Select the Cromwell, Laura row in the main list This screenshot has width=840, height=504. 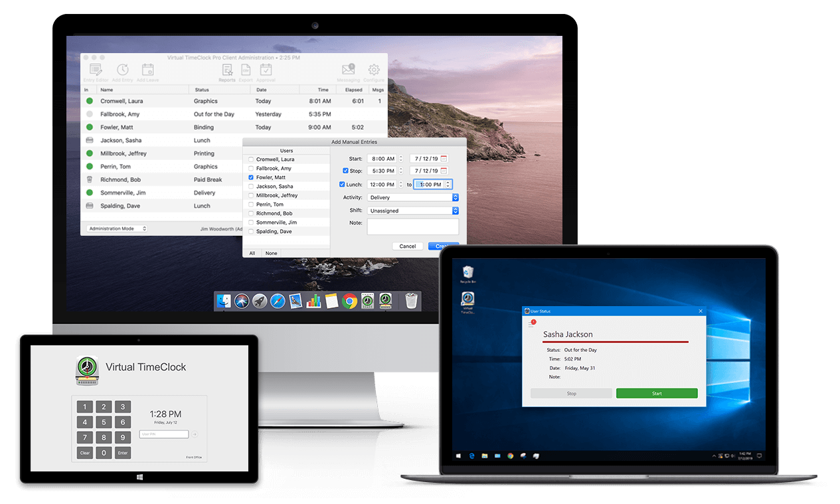point(234,101)
